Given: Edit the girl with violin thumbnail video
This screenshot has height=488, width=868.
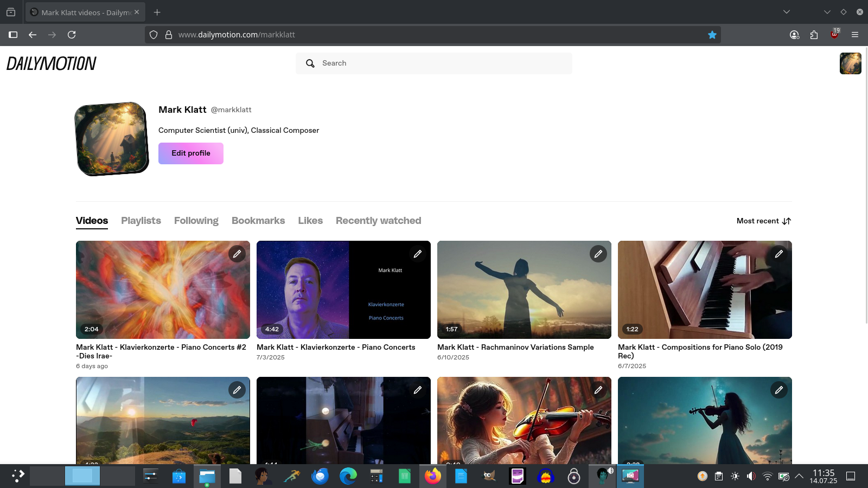Looking at the screenshot, I should coord(598,390).
